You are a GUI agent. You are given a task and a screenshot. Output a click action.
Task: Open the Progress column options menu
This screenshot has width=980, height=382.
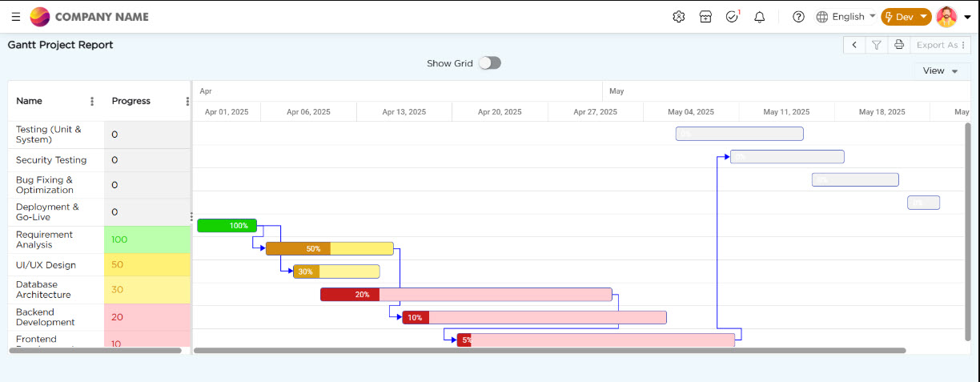(187, 101)
